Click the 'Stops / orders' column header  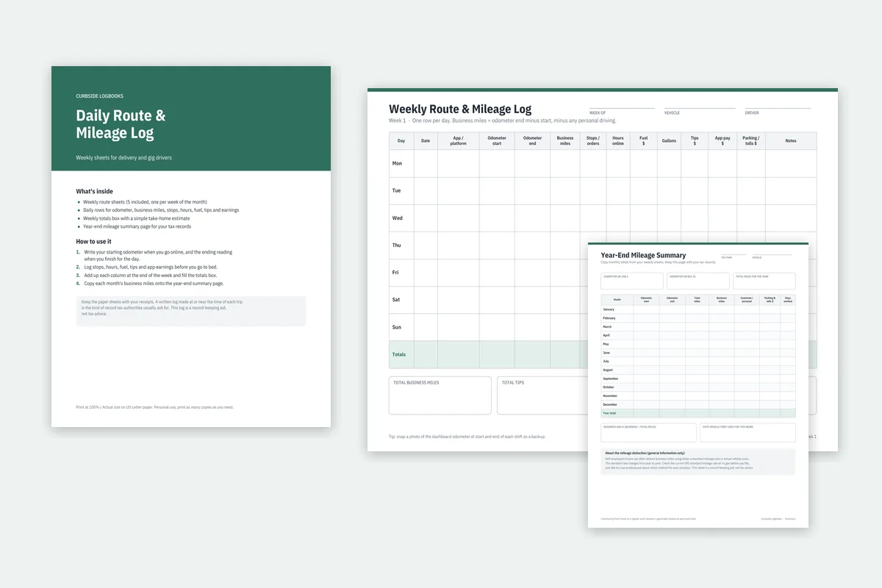coord(593,141)
